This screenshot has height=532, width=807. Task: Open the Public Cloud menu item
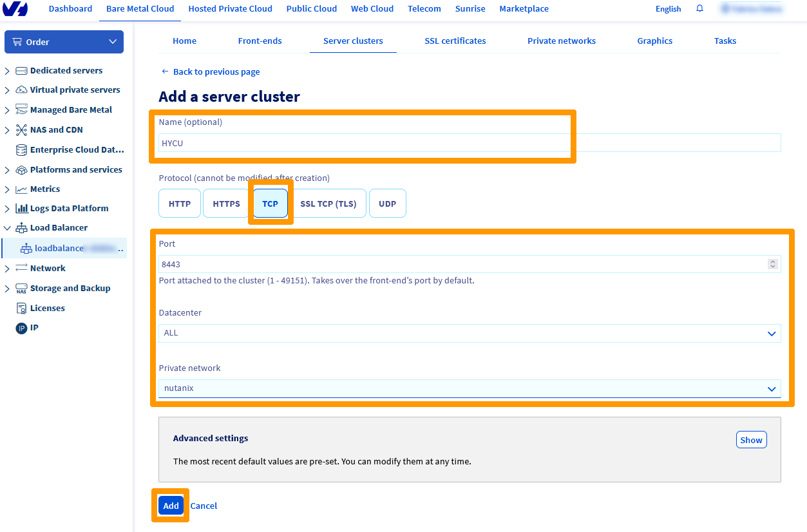coord(311,8)
